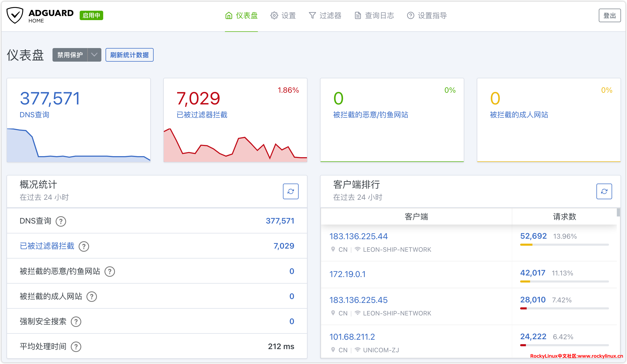Click the help icon next to DNS查询
Image resolution: width=627 pixels, height=364 pixels.
(61, 221)
